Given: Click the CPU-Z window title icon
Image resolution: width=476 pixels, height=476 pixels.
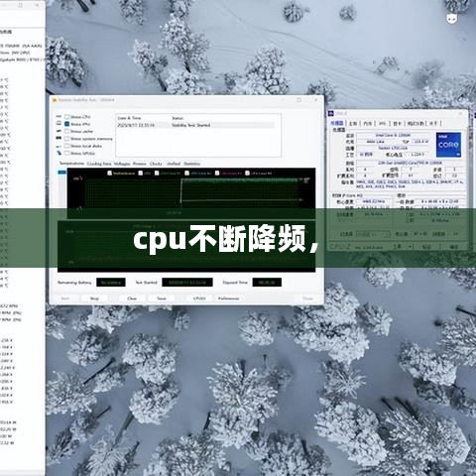Looking at the screenshot, I should coord(331,113).
